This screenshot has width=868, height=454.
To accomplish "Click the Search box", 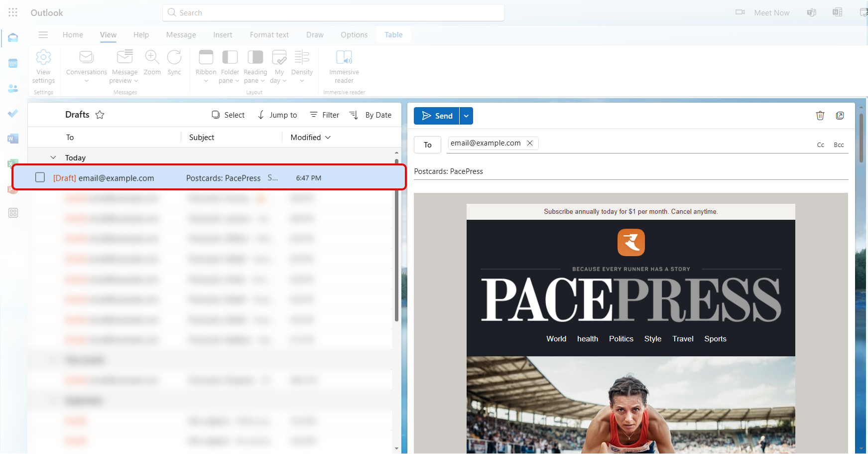I will click(333, 12).
